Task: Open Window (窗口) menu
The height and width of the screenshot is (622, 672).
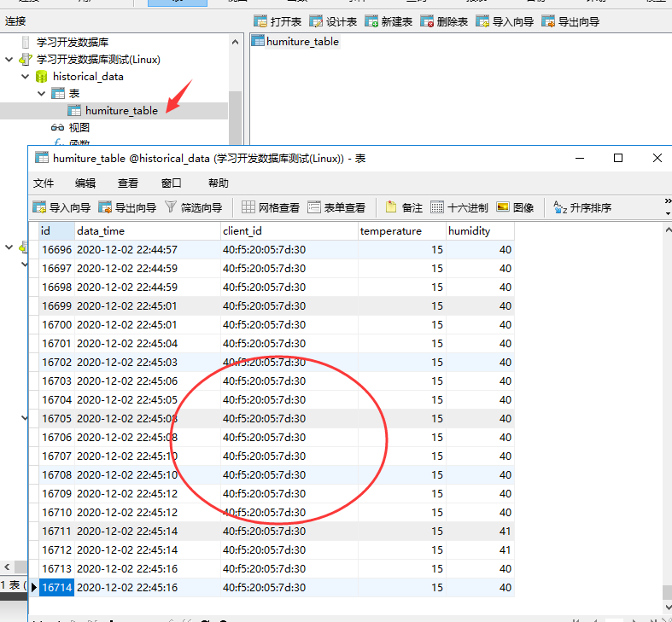Action: coord(171,183)
